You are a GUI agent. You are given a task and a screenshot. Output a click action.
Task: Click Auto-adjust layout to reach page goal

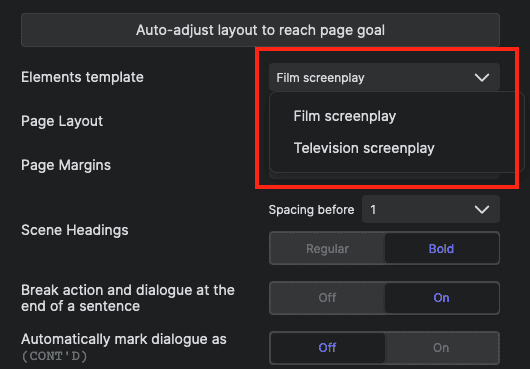point(260,30)
